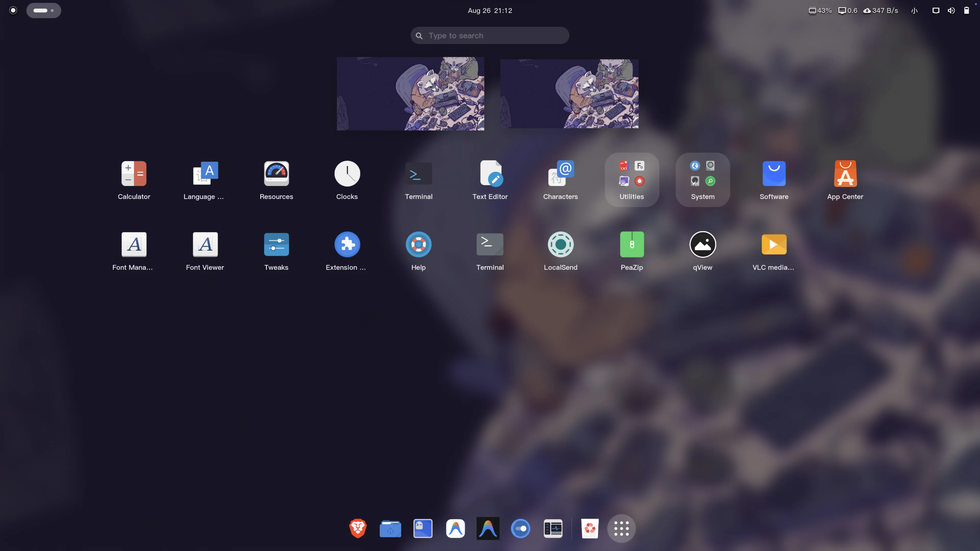Open PeaZip archiver
This screenshot has width=980, height=551.
point(632,244)
